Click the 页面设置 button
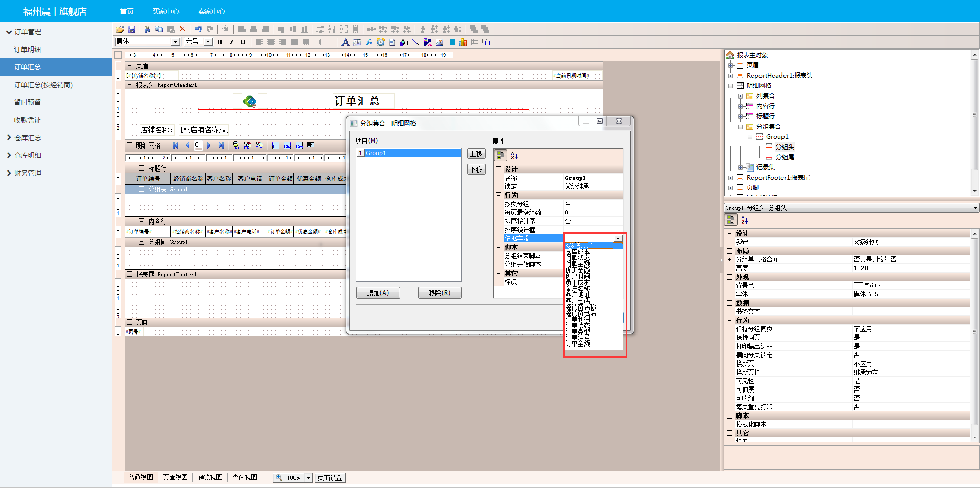Screen dimensions: 980x488 (x=330, y=478)
